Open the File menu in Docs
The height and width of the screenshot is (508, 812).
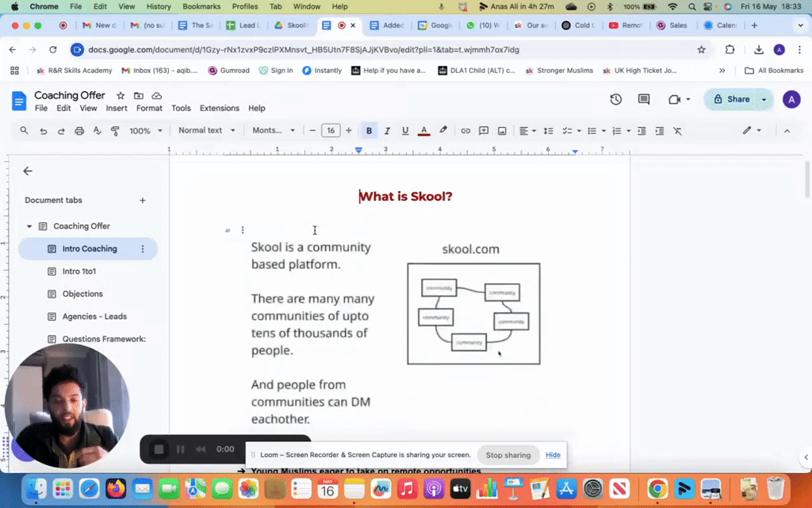tap(41, 108)
